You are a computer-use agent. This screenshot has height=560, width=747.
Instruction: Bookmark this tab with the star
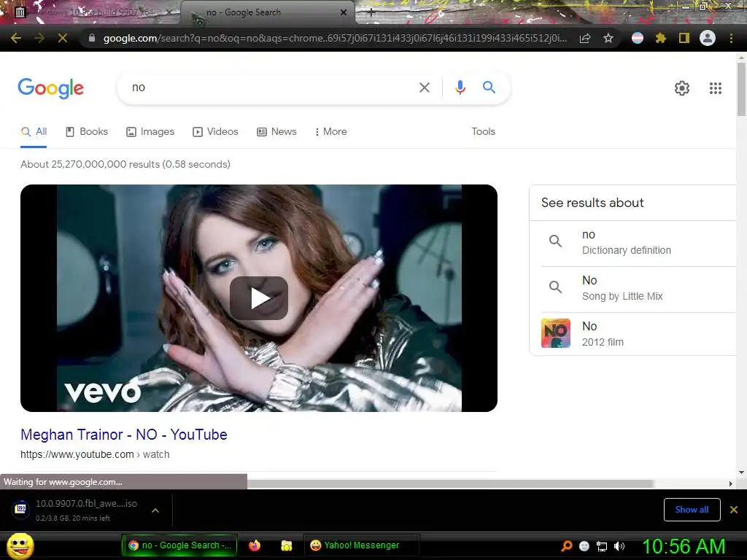click(x=608, y=38)
